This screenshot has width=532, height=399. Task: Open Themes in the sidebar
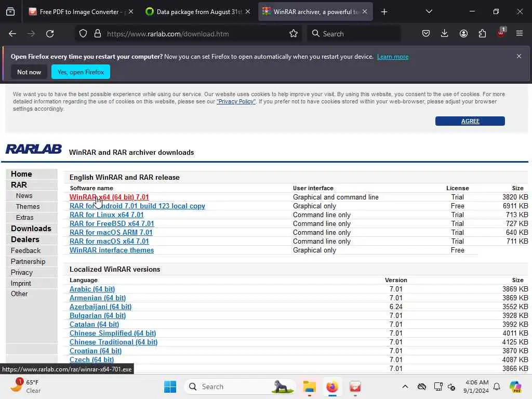coord(28,207)
